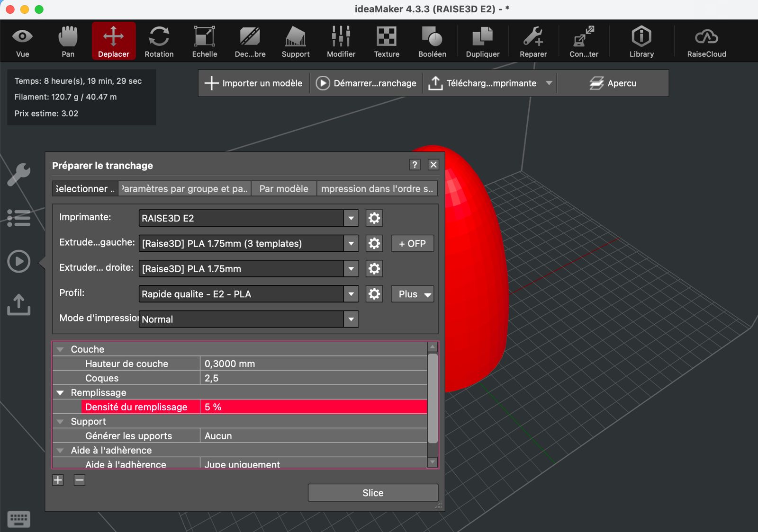This screenshot has width=758, height=532.
Task: Click the Booléen tool icon
Action: coord(432,41)
